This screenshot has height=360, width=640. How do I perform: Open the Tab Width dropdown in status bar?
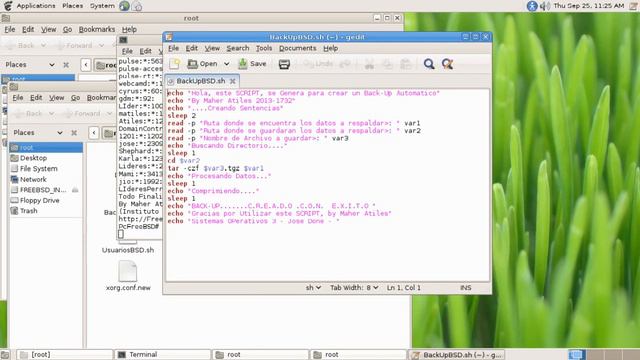[354, 288]
